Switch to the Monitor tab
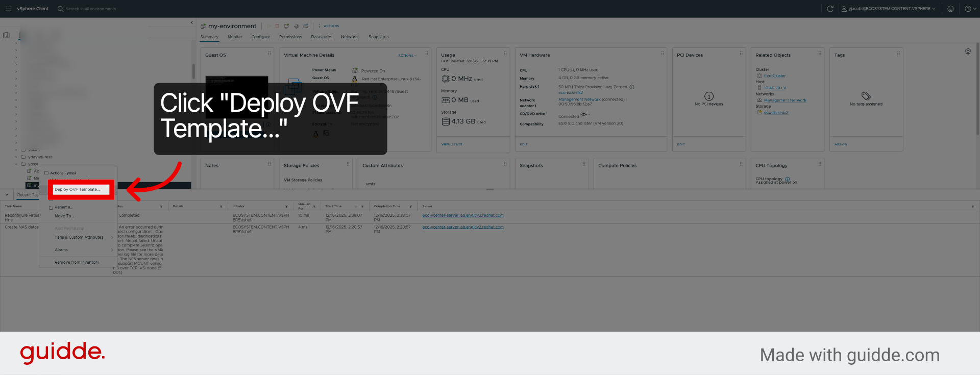 click(235, 37)
